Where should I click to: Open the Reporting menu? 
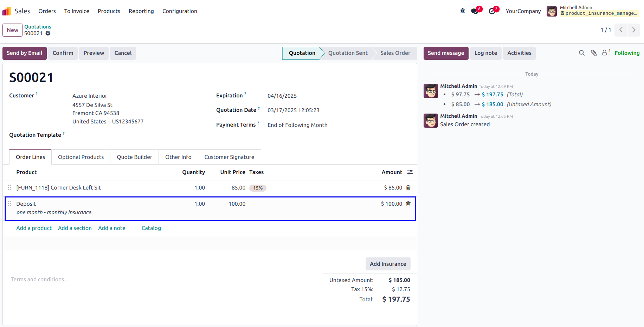[x=141, y=11]
